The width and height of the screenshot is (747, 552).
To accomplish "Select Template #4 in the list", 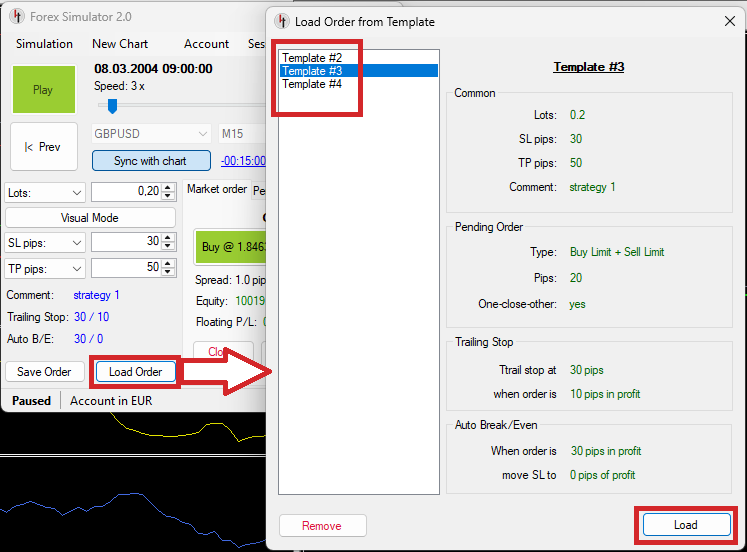I will point(312,84).
